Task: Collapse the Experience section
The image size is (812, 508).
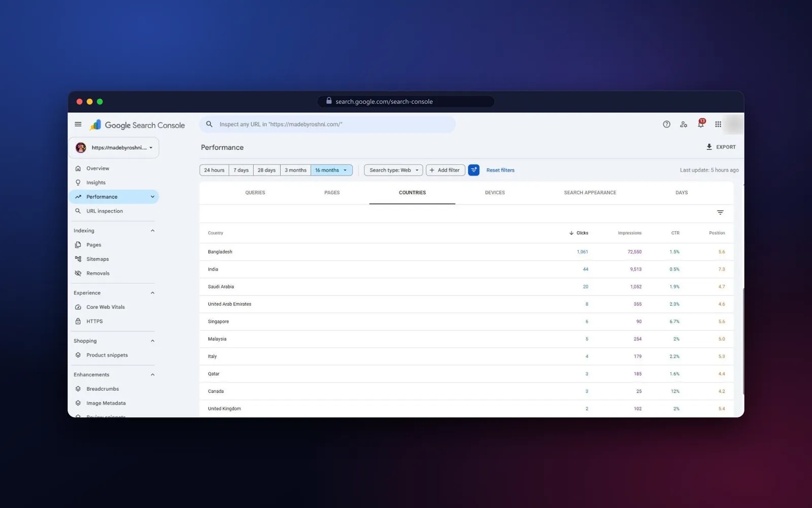Action: tap(152, 293)
